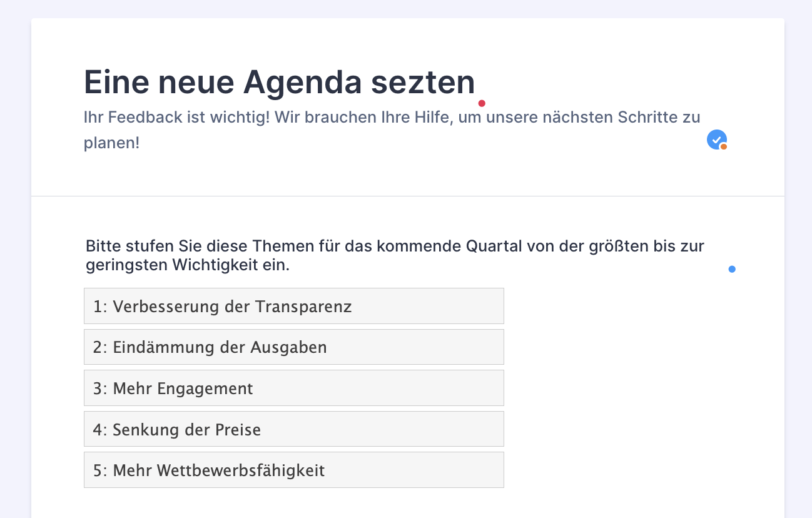Screen dimensions: 812x518
Task: Click the blue dot beside the ranking question
Action: click(x=732, y=269)
